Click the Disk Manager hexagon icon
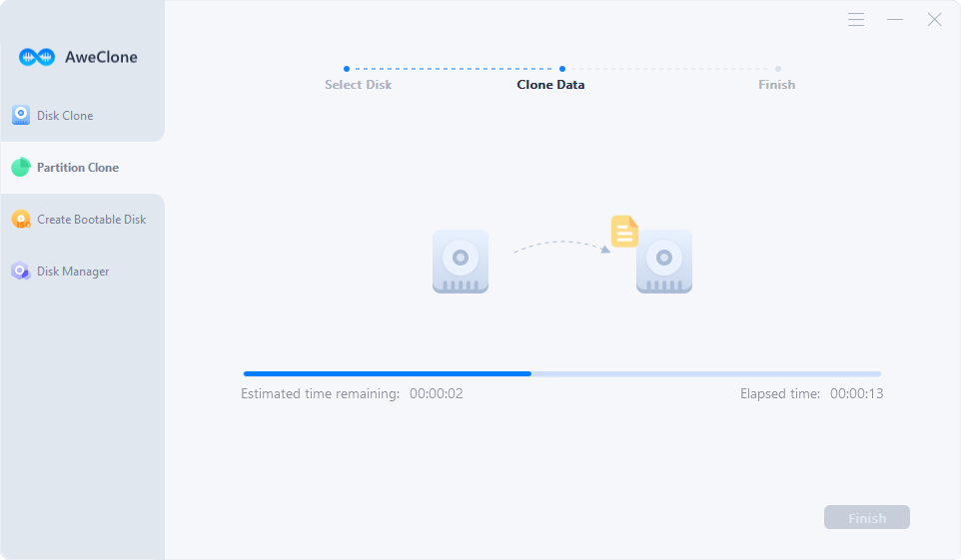 21,271
